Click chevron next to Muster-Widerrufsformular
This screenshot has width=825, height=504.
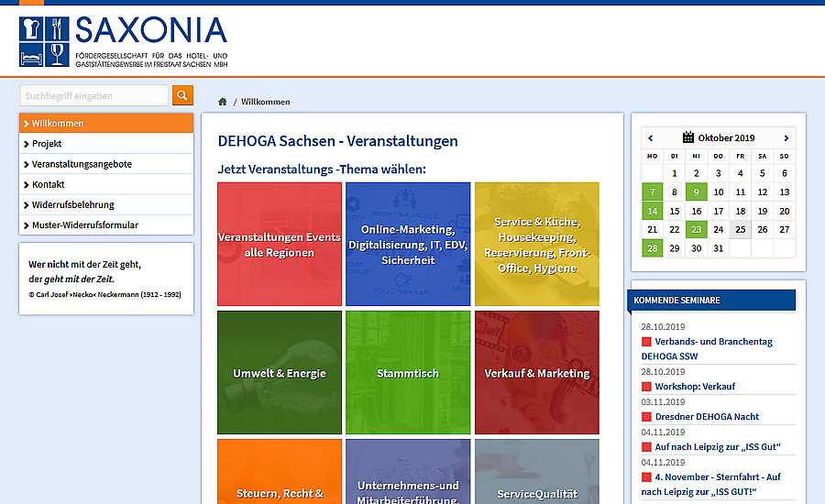[26, 225]
